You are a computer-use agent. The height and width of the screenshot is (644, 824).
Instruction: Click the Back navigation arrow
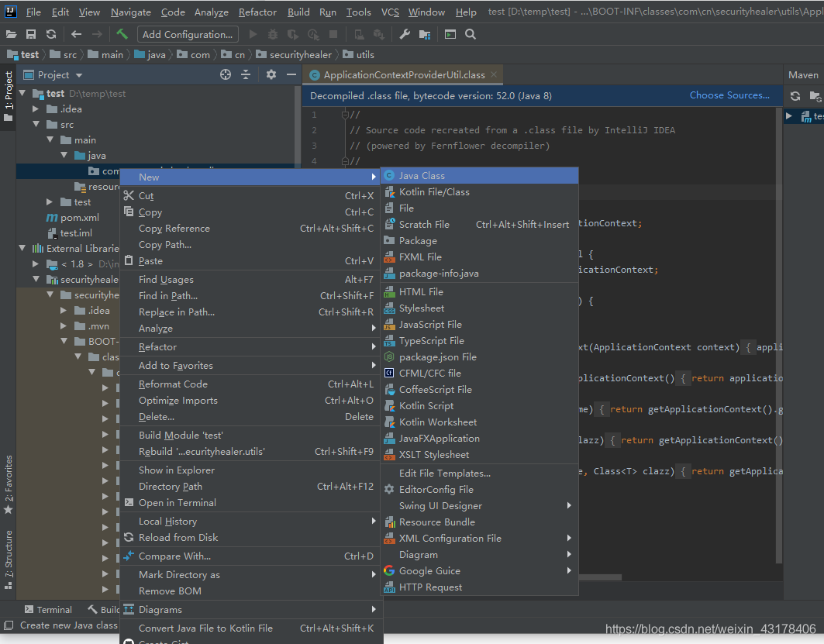pyautogui.click(x=76, y=34)
